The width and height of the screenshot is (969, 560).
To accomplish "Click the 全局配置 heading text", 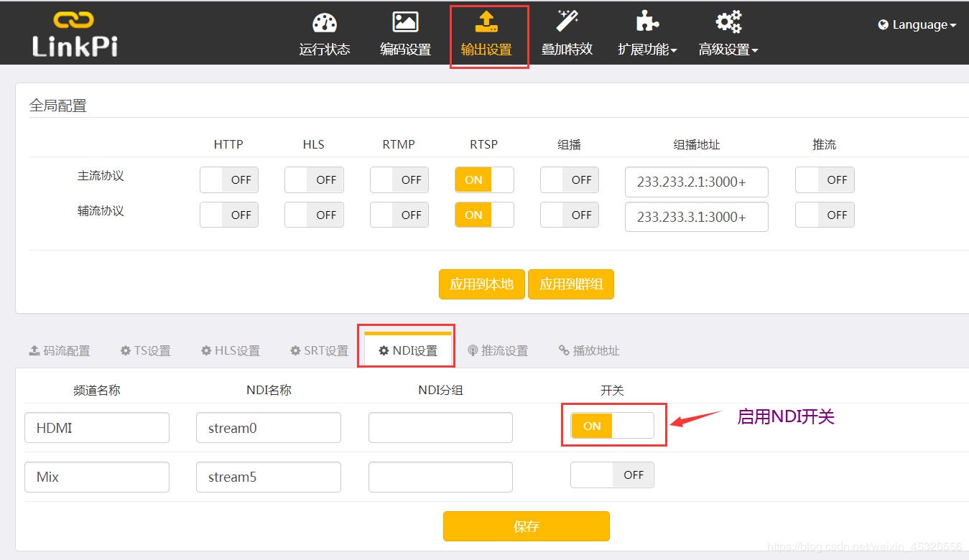I will (58, 106).
